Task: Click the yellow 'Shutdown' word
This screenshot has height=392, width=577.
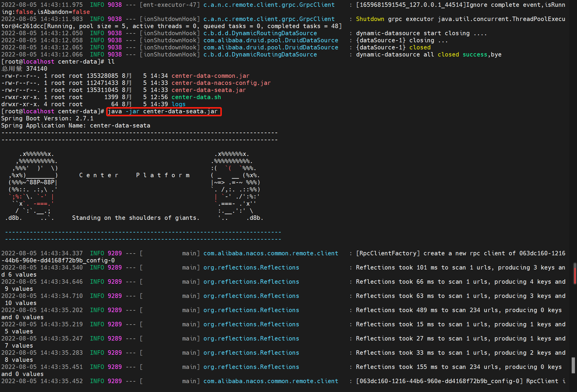Action: click(x=370, y=19)
